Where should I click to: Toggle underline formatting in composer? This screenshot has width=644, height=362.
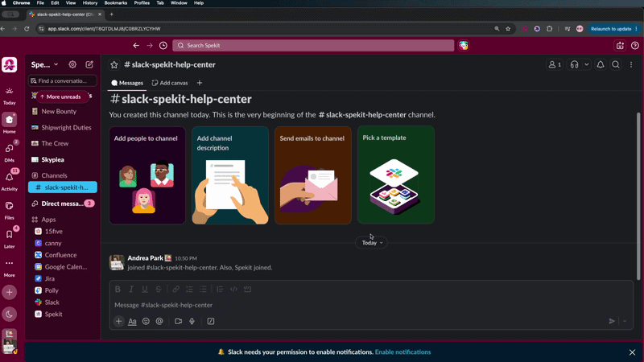[145, 289]
